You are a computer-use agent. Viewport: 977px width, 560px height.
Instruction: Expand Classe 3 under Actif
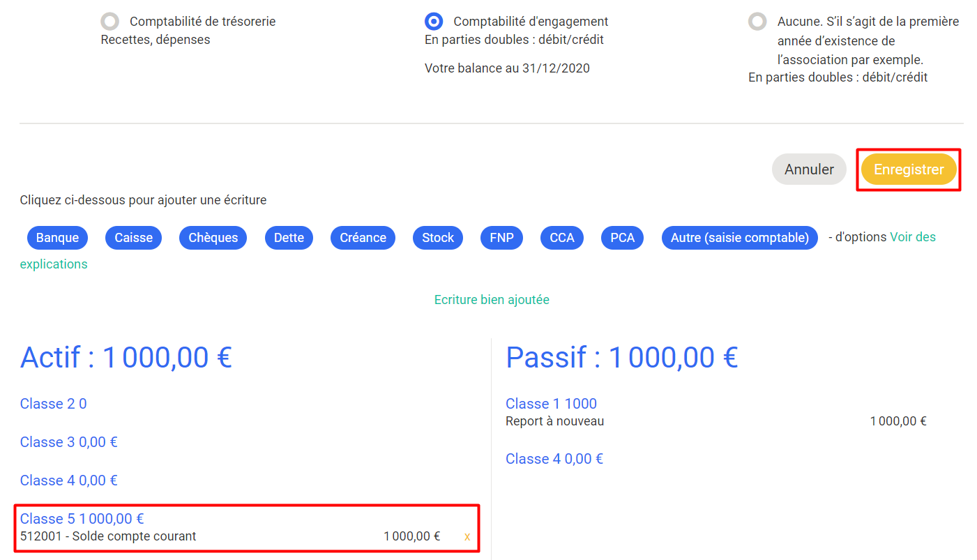(68, 441)
